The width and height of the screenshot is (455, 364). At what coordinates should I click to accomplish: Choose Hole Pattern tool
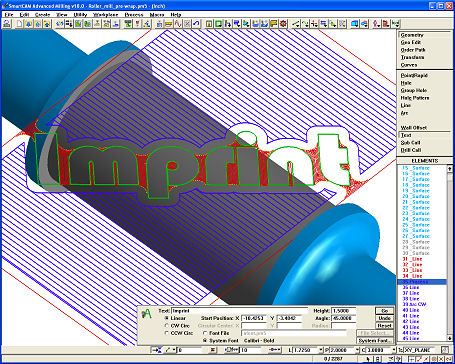(415, 98)
